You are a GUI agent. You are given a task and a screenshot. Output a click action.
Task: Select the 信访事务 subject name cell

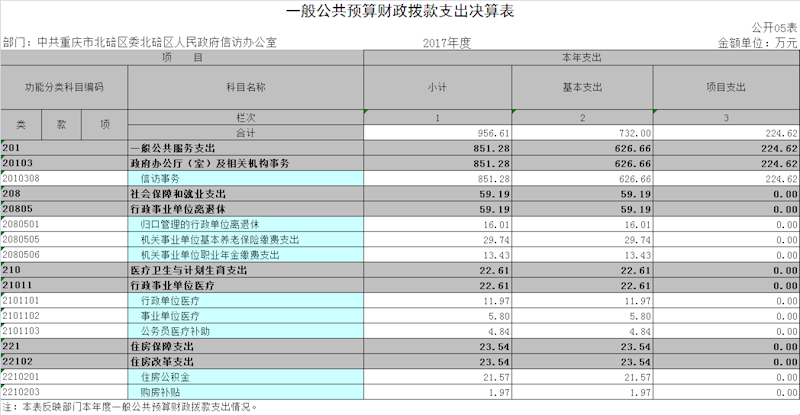[245, 178]
